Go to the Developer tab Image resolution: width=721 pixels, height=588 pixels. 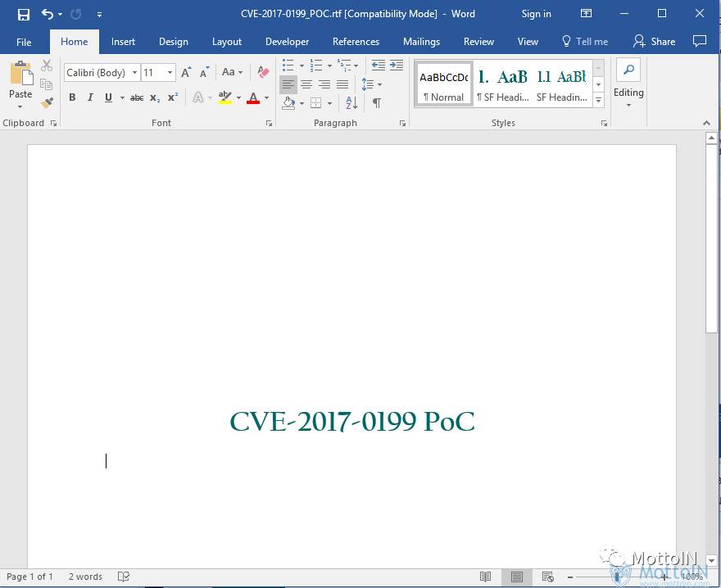(287, 42)
